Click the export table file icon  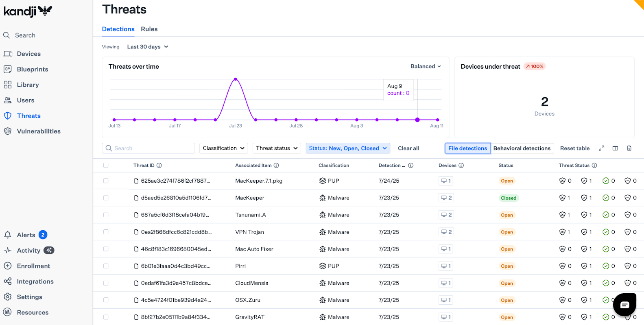coord(629,148)
